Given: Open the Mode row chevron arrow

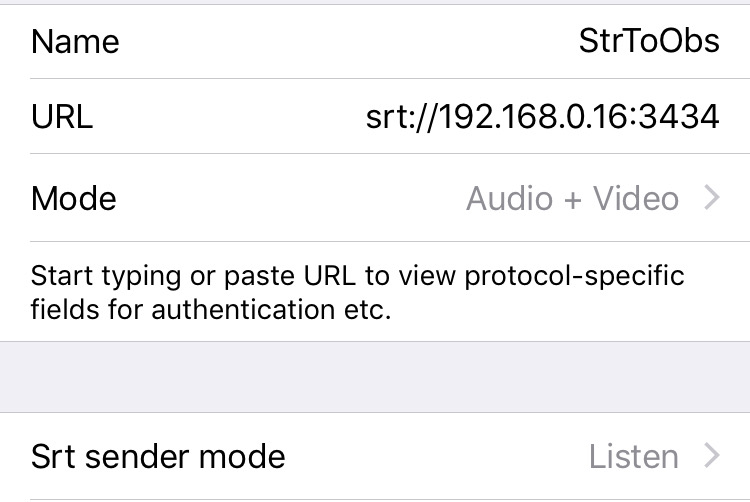Looking at the screenshot, I should pyautogui.click(x=712, y=198).
